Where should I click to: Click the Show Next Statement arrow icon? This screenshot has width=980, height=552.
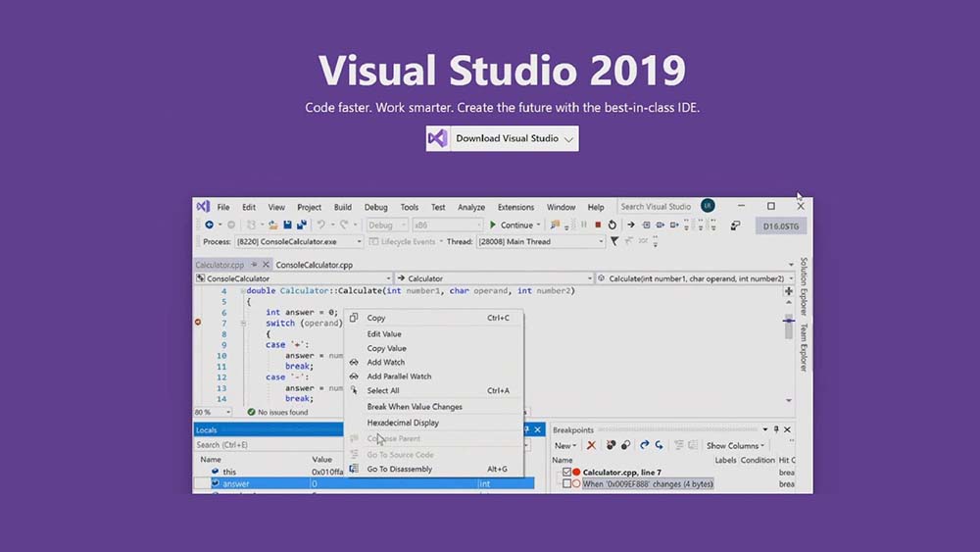click(x=631, y=225)
